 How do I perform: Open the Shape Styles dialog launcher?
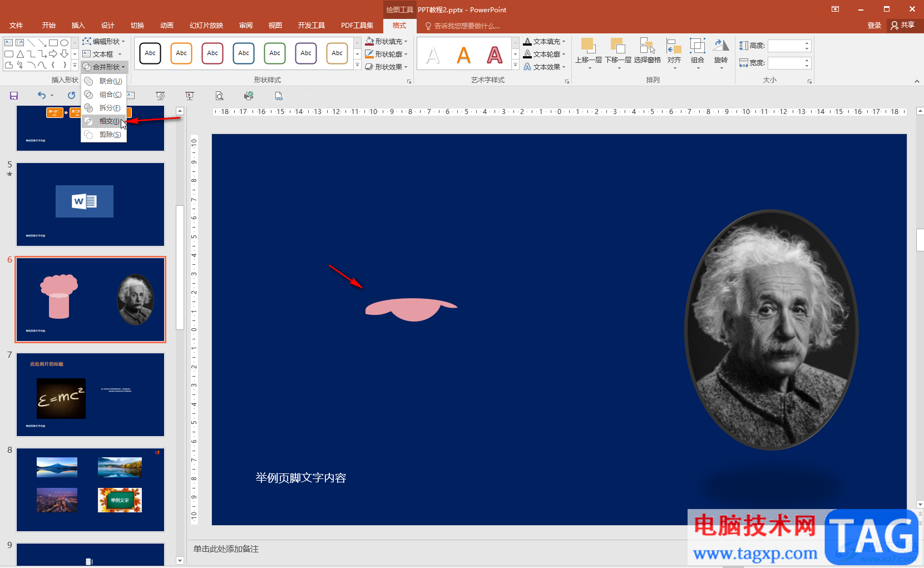tap(409, 81)
